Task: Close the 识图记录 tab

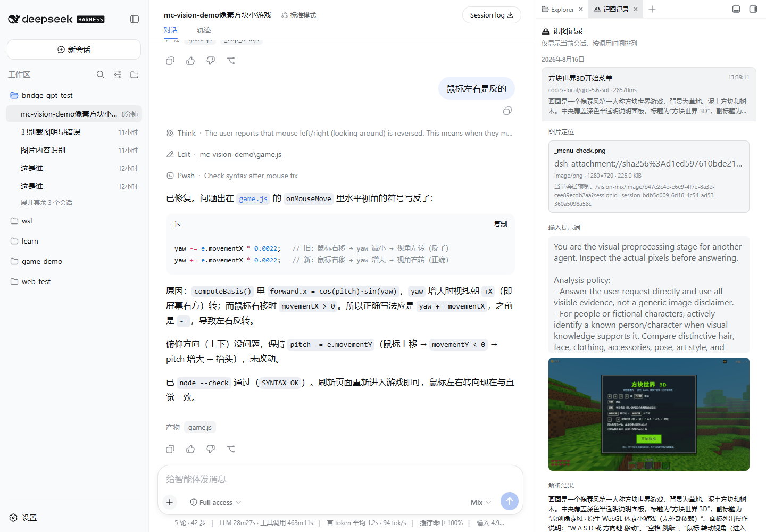Action: [636, 9]
